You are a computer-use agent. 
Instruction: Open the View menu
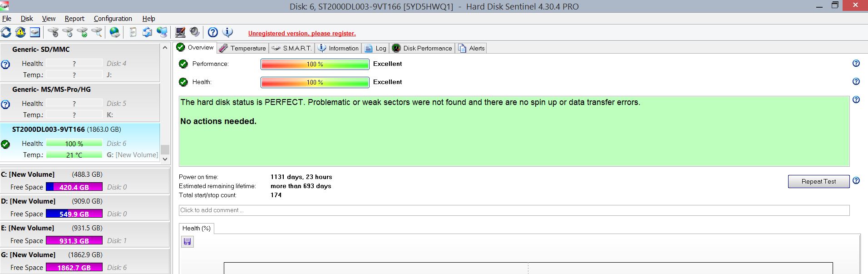click(x=49, y=19)
